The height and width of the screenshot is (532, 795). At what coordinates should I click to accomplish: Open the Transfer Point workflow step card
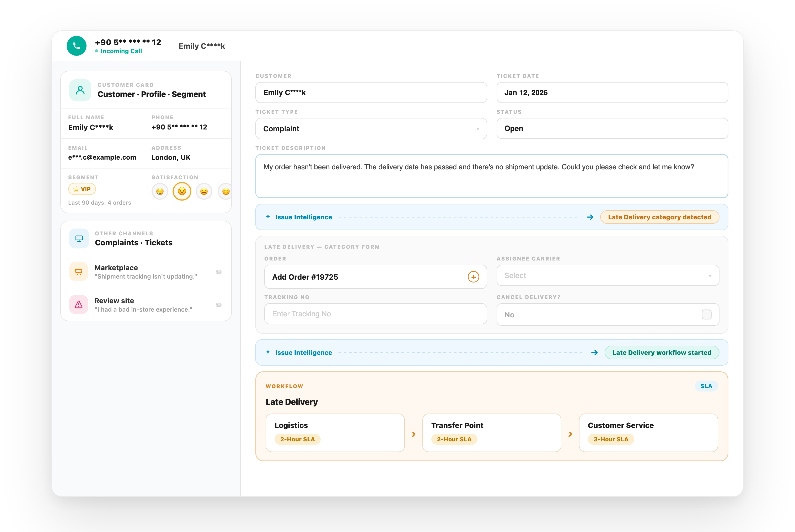pyautogui.click(x=492, y=433)
